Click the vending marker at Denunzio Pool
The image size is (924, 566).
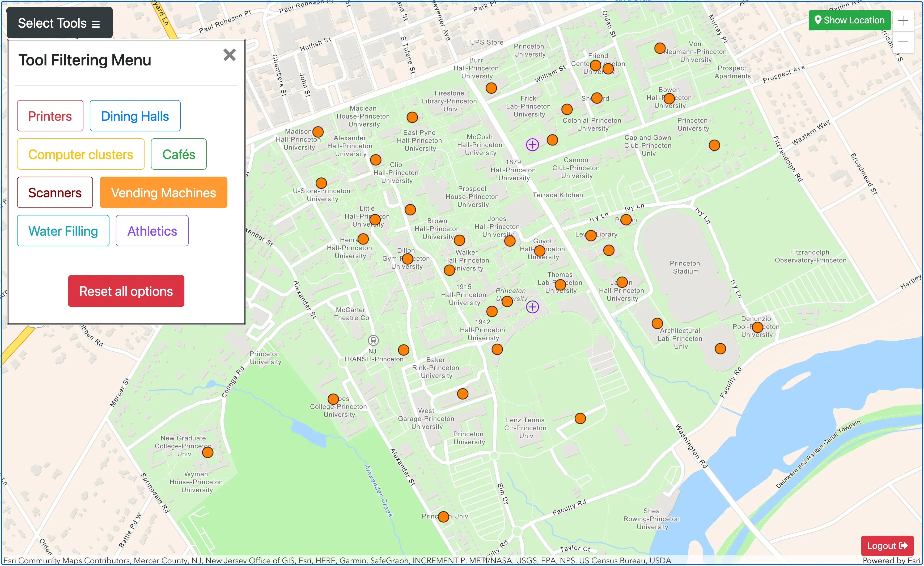click(757, 327)
